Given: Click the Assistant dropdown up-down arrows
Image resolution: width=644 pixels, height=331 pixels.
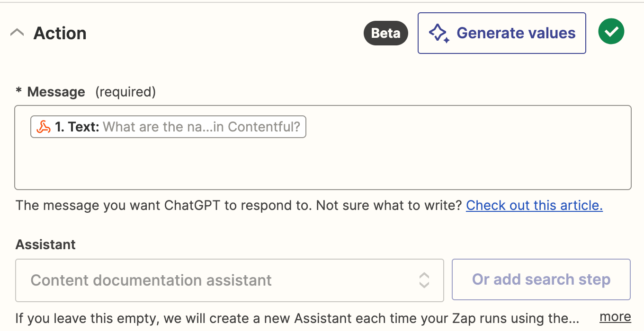Looking at the screenshot, I should point(424,280).
